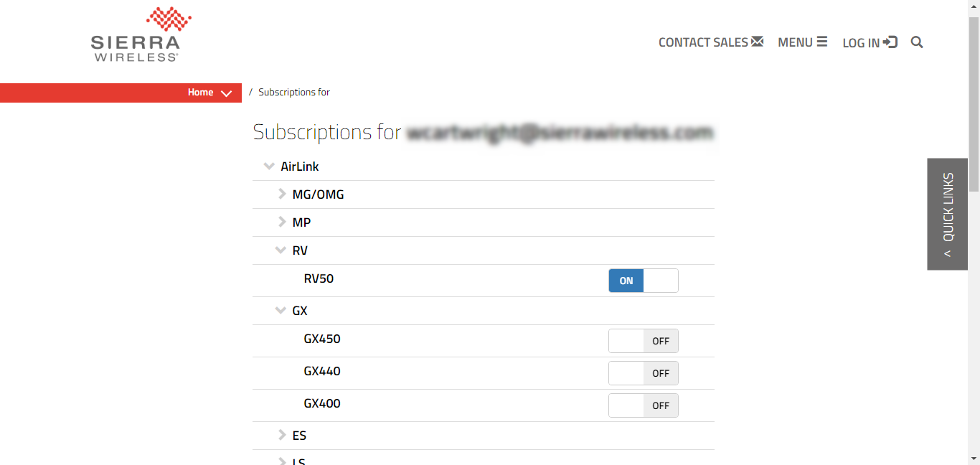Toggle the GX400 subscription on
The height and width of the screenshot is (465, 980).
tap(643, 405)
